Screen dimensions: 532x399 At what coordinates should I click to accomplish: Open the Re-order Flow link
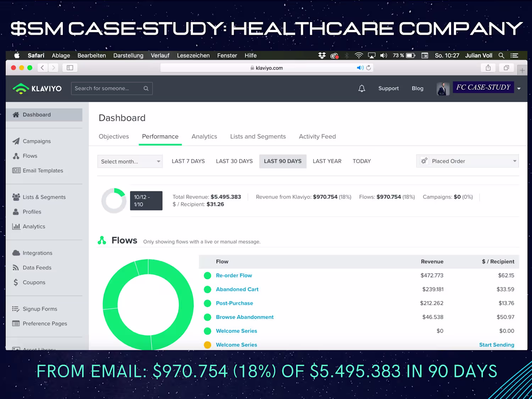click(x=234, y=276)
